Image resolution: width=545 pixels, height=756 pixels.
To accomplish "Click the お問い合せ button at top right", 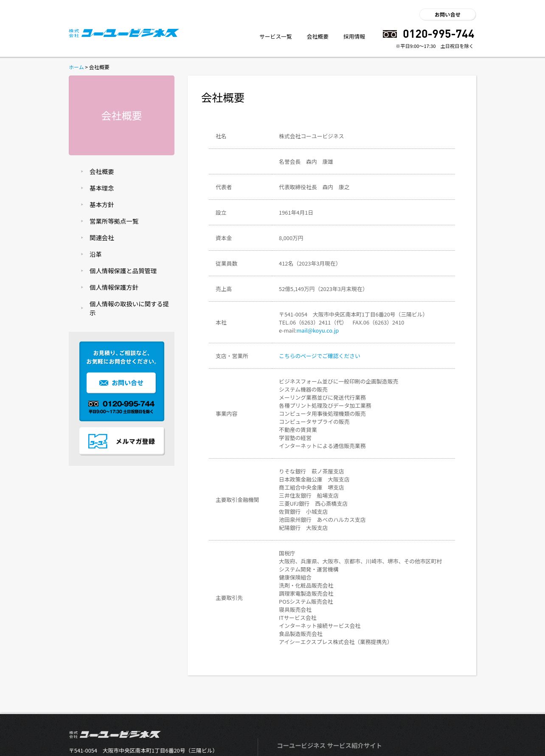I will (447, 14).
